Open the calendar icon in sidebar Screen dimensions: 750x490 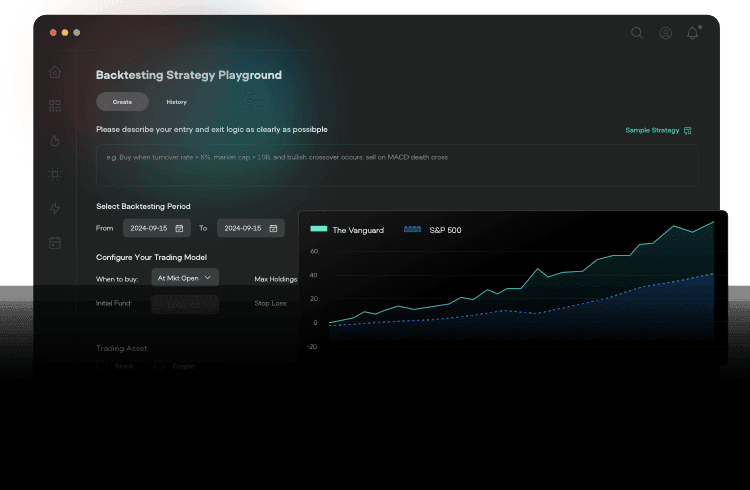pyautogui.click(x=55, y=242)
